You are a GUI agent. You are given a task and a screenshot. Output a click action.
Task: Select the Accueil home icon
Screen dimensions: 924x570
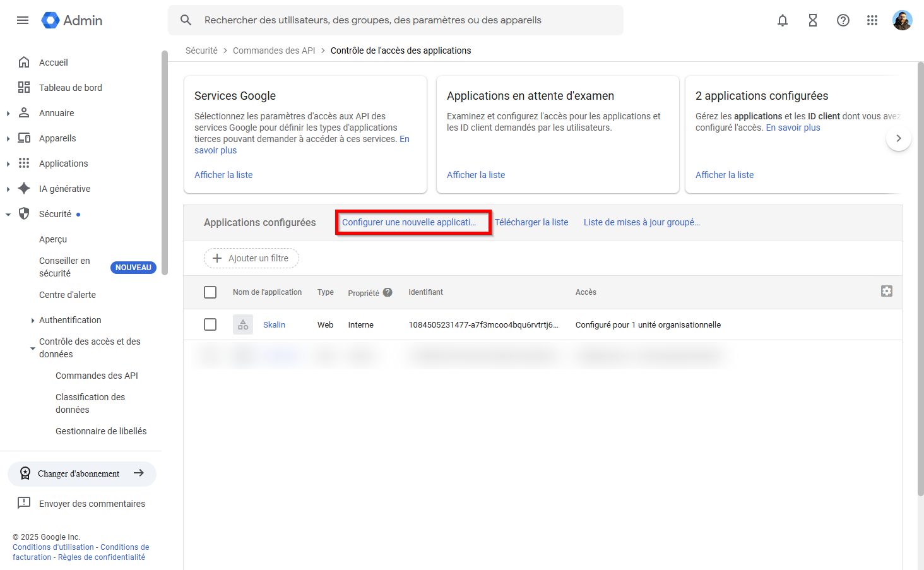[25, 62]
